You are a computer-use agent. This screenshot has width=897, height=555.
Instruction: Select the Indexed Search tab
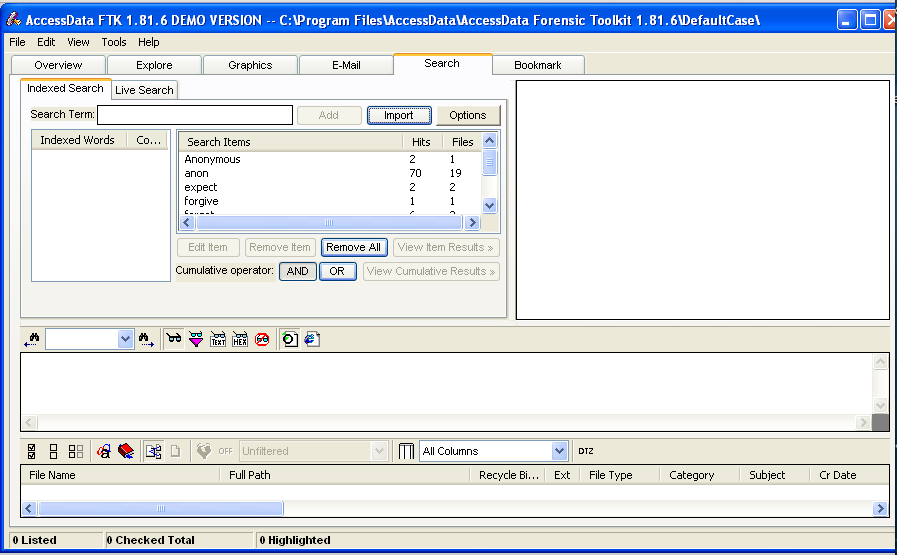coord(65,89)
